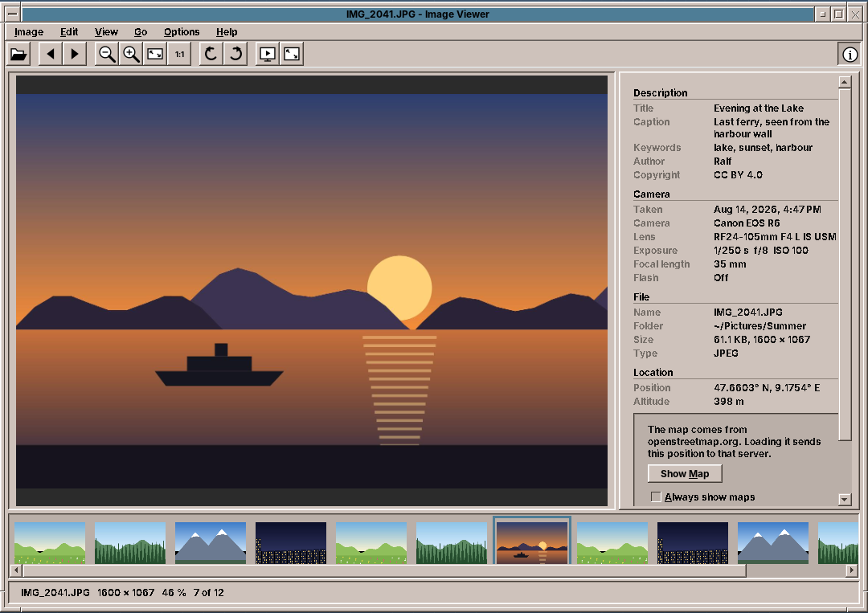868x613 pixels.
Task: Select the second thumbnail with pine forest
Action: pos(130,543)
